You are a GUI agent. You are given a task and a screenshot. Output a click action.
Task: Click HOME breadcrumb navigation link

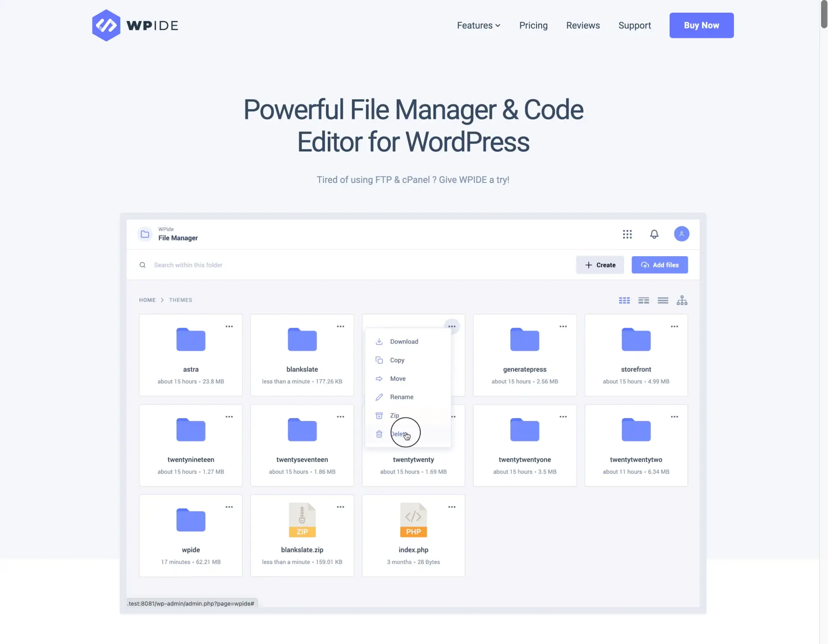[147, 300]
